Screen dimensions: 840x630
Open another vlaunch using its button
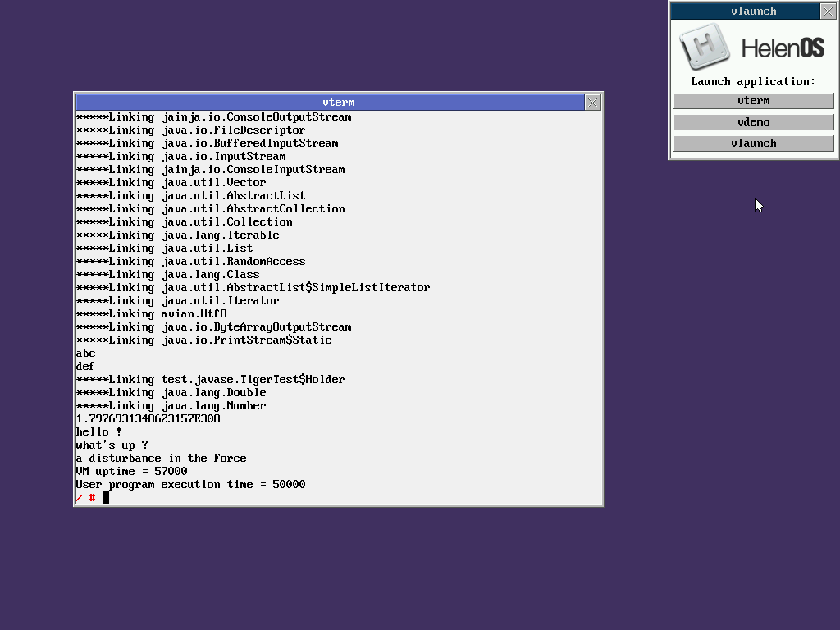click(x=753, y=144)
